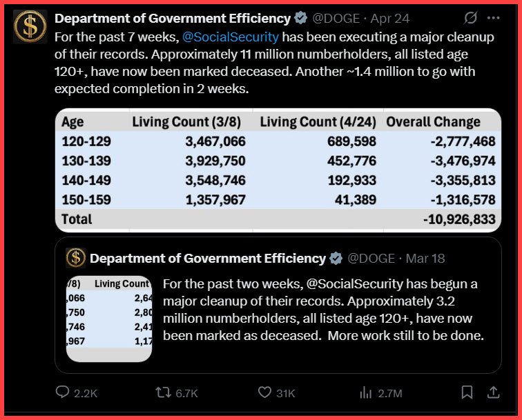Screen dimensions: 522x420
Task: Click the share upload icon
Action: point(494,392)
